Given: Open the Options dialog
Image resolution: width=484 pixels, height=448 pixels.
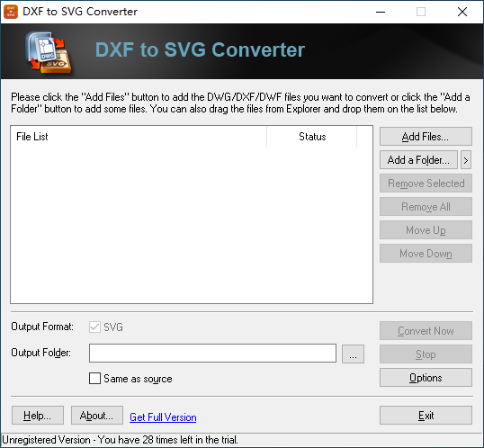Looking at the screenshot, I should (x=426, y=378).
